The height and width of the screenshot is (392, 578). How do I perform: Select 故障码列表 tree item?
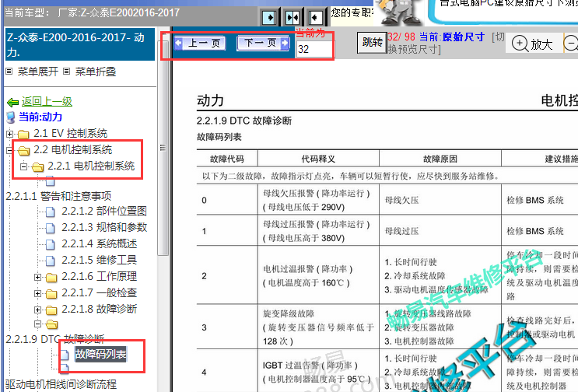click(x=100, y=354)
